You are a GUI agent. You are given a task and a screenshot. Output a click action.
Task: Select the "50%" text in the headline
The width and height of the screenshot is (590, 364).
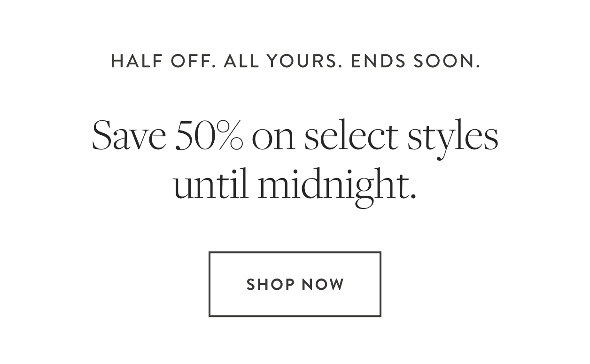pyautogui.click(x=210, y=136)
